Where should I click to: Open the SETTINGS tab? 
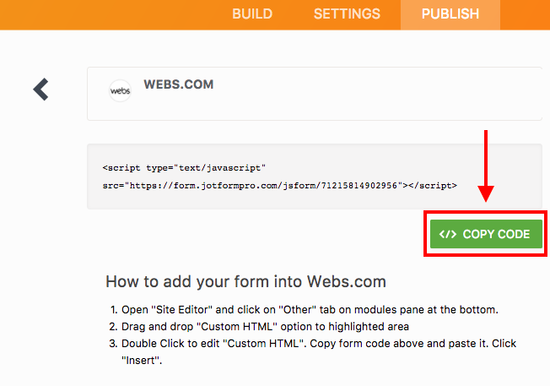[x=347, y=14]
